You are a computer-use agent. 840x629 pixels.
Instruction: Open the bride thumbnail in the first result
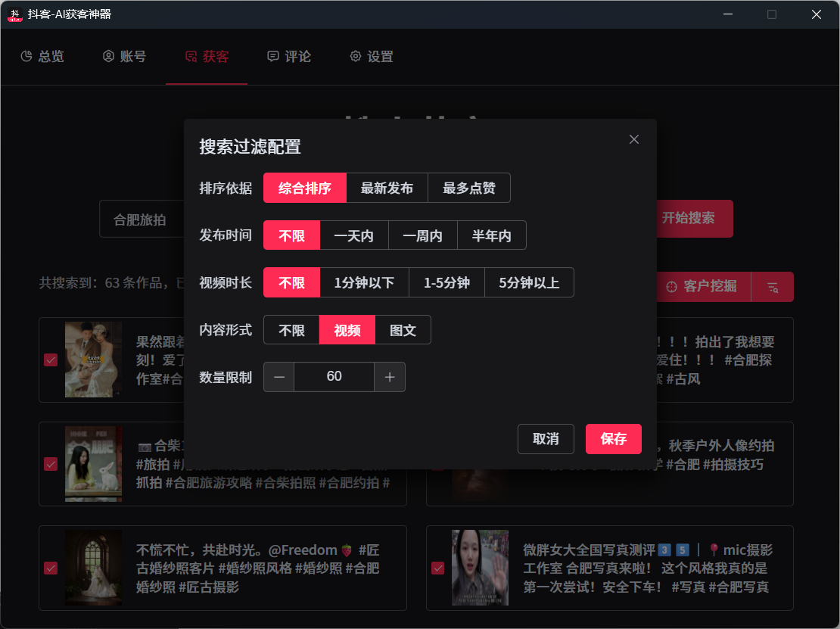click(93, 360)
